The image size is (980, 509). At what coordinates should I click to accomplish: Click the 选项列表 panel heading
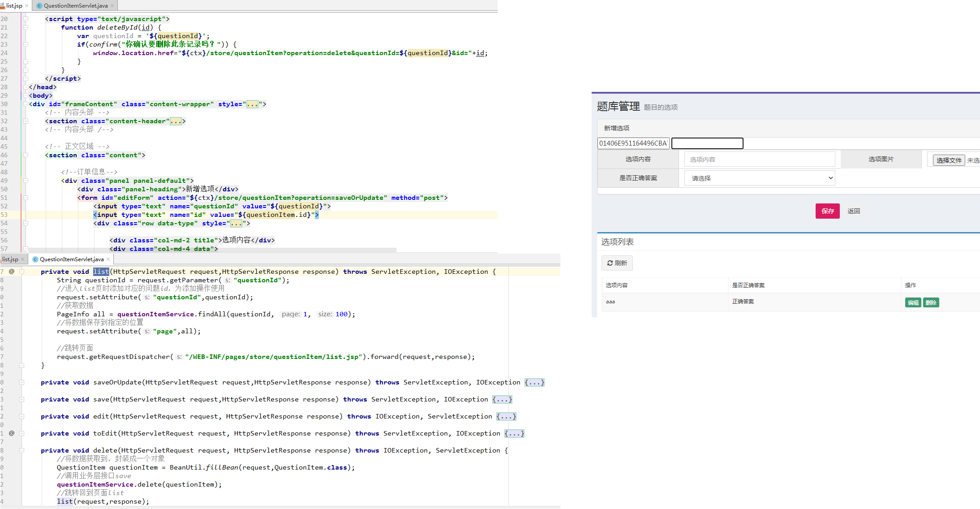coord(617,242)
